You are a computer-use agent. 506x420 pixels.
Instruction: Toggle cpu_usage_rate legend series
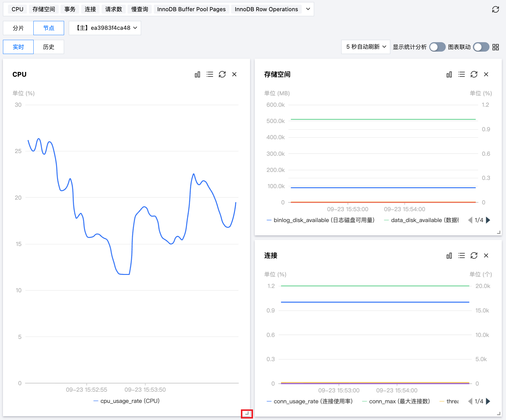click(127, 401)
